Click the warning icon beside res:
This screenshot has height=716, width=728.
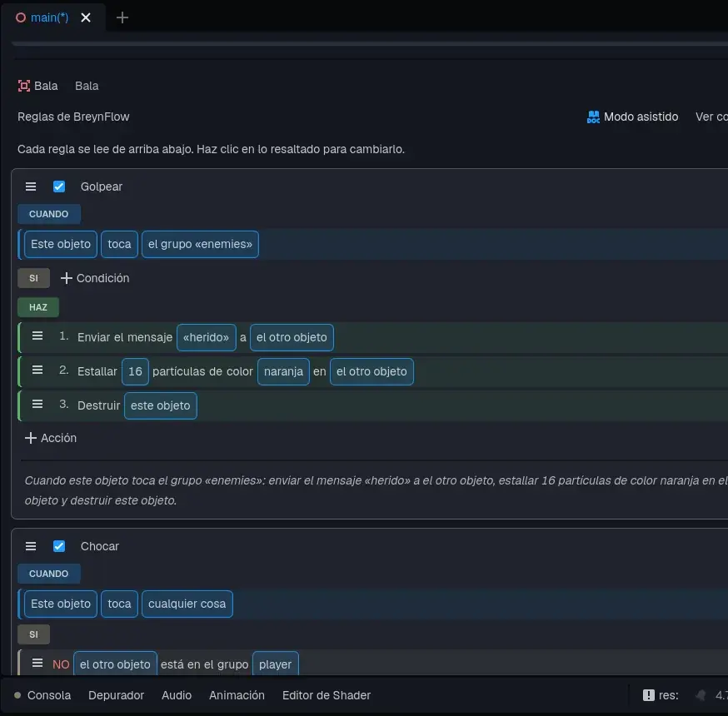[649, 695]
